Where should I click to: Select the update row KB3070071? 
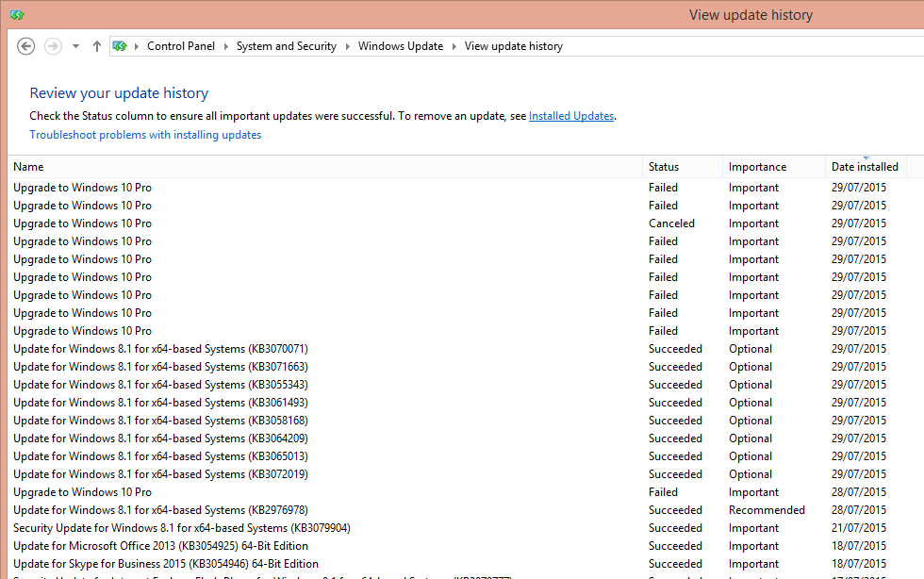tap(456, 349)
